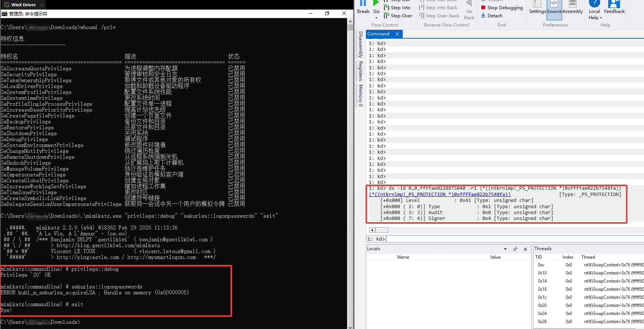Select thread row with TID 0x14
This screenshot has height=329, width=644.
[589, 281]
